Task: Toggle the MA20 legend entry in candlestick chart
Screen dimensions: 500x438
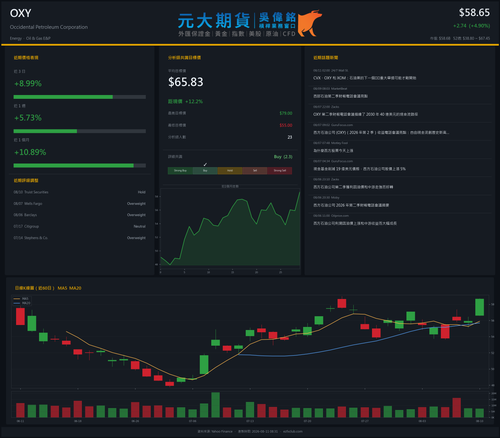Action: tap(22, 303)
